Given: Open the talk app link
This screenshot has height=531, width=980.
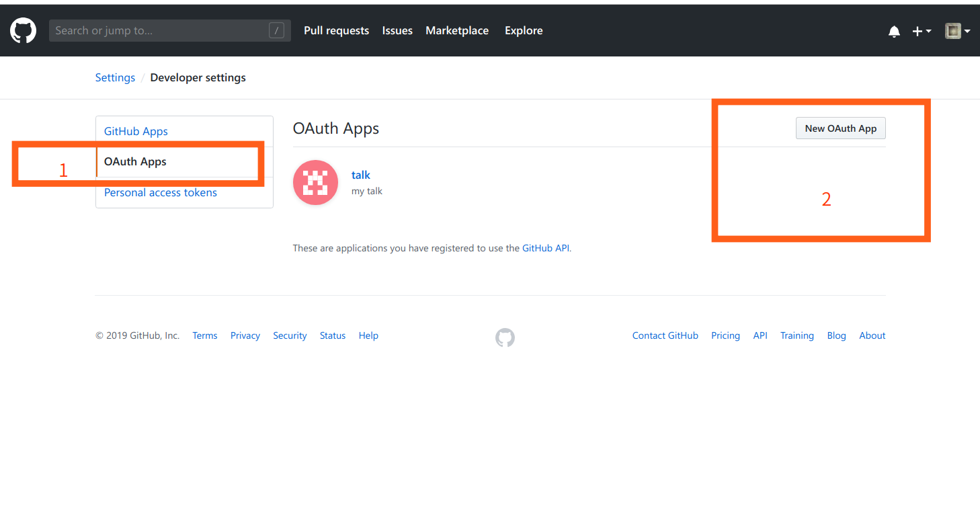Looking at the screenshot, I should coord(361,175).
